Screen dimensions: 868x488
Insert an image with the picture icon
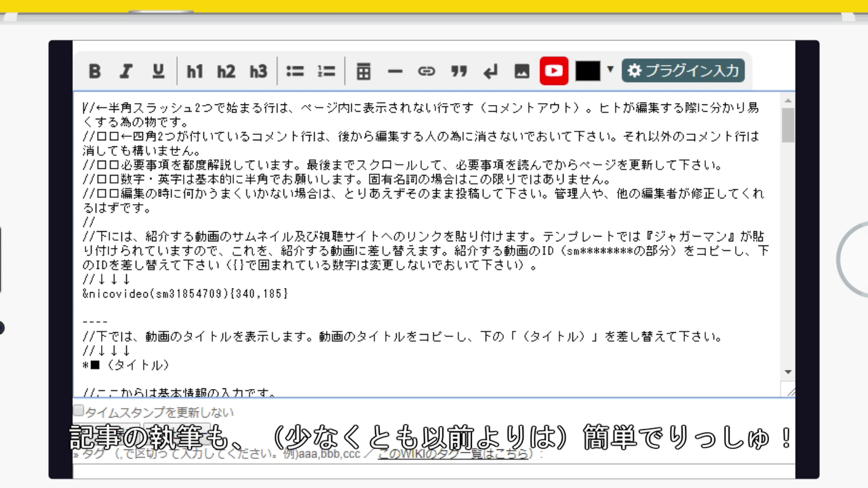(x=520, y=70)
